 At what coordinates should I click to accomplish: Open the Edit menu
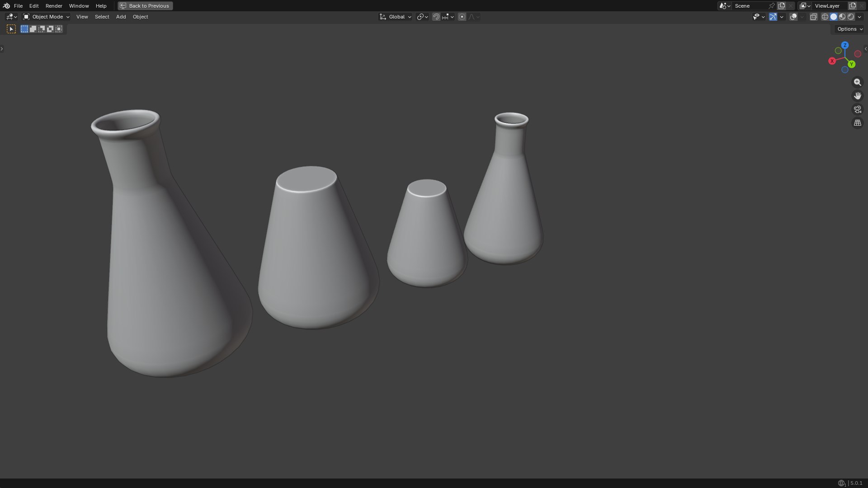(34, 6)
